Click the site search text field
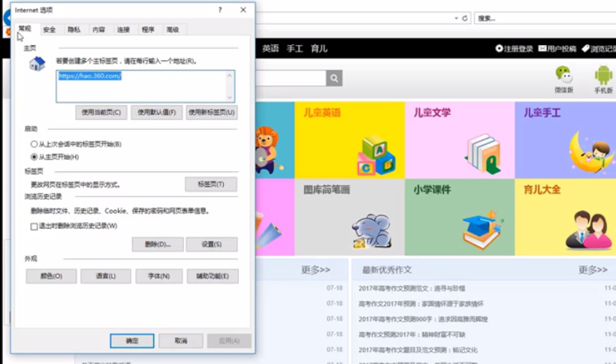The width and height of the screenshot is (616, 364). coord(291,78)
